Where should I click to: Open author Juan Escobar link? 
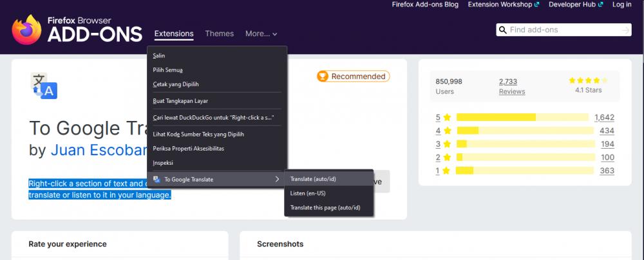tap(99, 151)
